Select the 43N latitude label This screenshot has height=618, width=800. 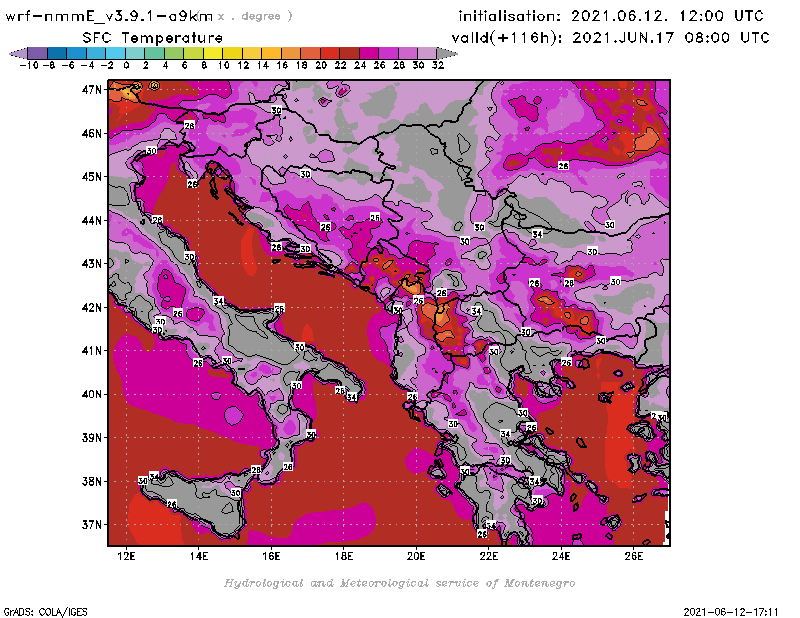pyautogui.click(x=92, y=264)
